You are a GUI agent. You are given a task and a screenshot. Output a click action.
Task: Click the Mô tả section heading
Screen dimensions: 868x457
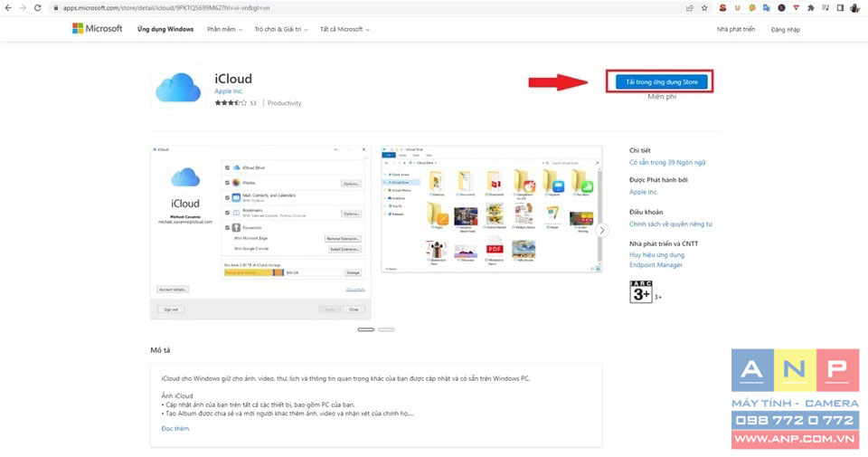coord(161,350)
